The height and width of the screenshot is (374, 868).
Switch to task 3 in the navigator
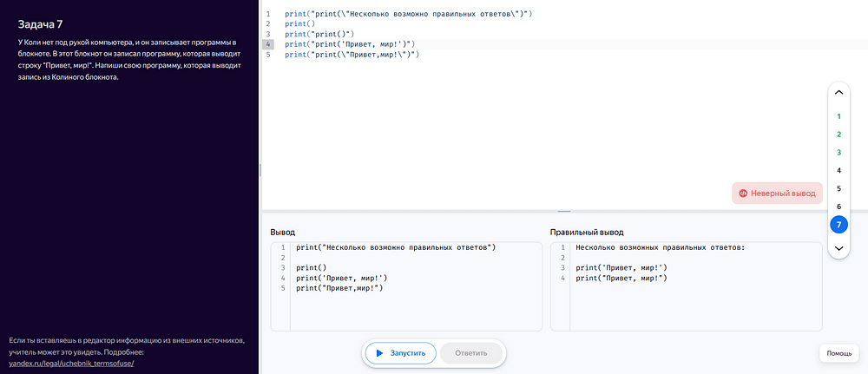[x=838, y=153]
